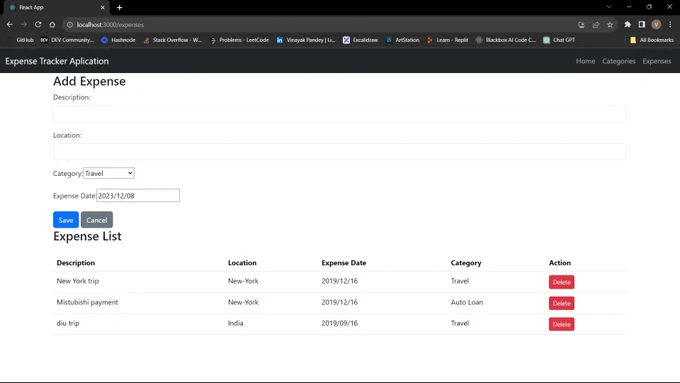680x383 pixels.
Task: Open Learn - Replit bookmark
Action: tap(448, 40)
